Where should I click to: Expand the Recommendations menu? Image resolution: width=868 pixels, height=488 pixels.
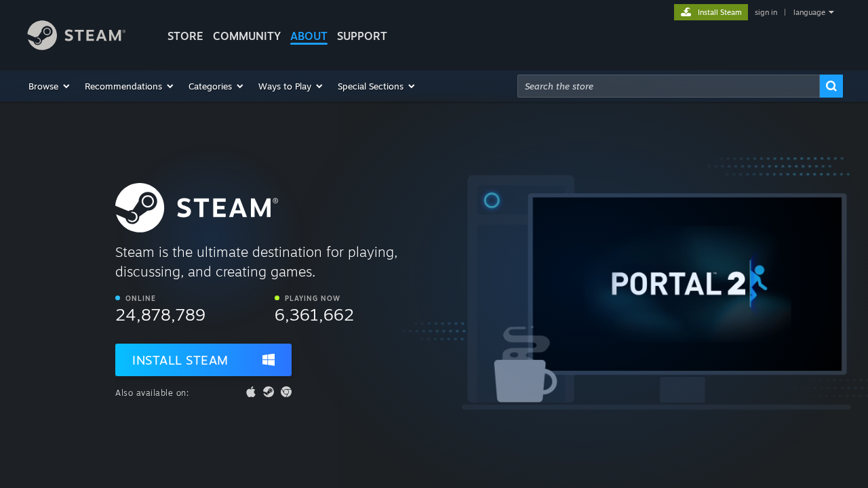(x=129, y=86)
